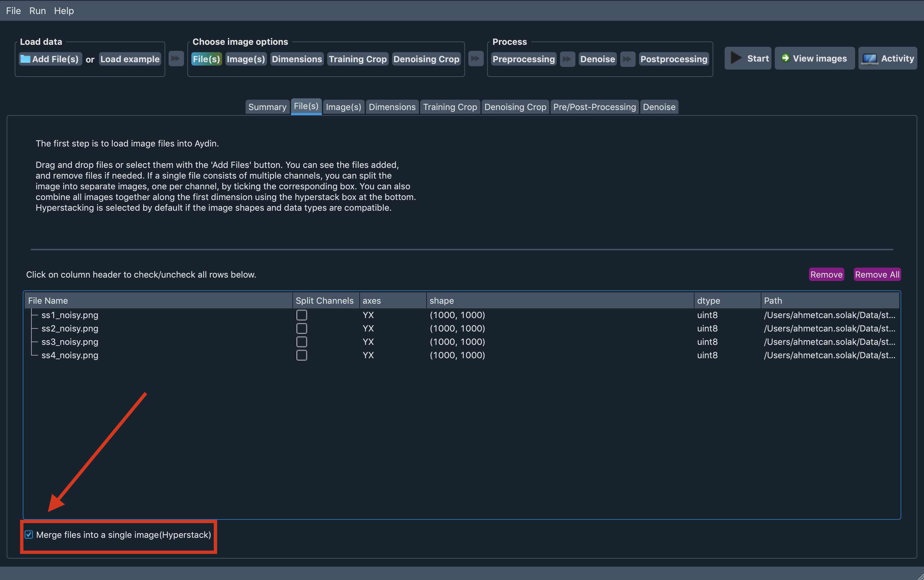The width and height of the screenshot is (924, 580).
Task: Click the shape column header
Action: 560,301
